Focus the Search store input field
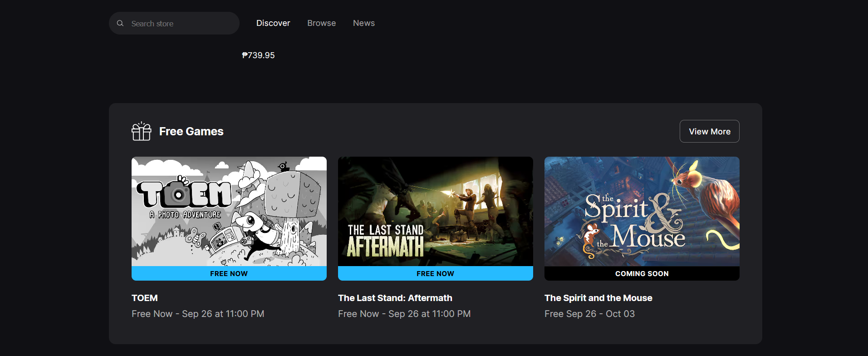 point(181,24)
